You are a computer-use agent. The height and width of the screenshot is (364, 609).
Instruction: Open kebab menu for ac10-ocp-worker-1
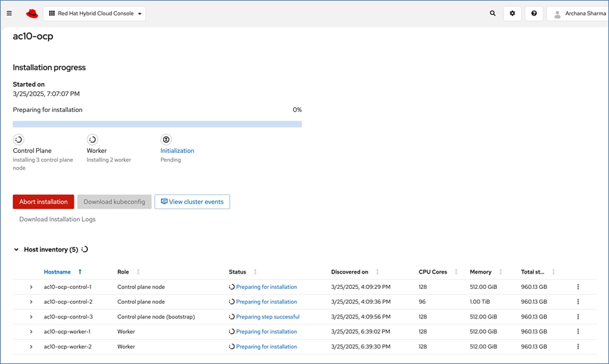[x=578, y=331]
